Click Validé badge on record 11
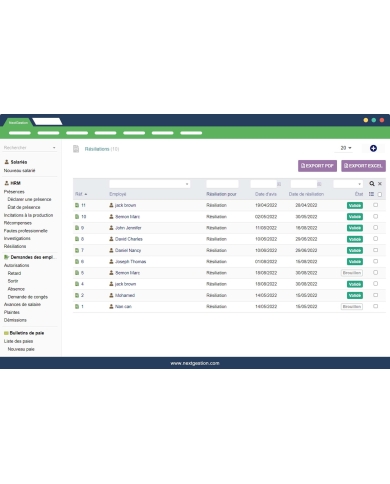 point(355,205)
